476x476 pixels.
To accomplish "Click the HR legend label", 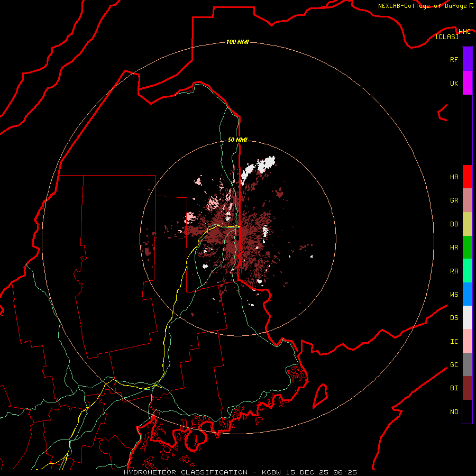I will tap(454, 248).
